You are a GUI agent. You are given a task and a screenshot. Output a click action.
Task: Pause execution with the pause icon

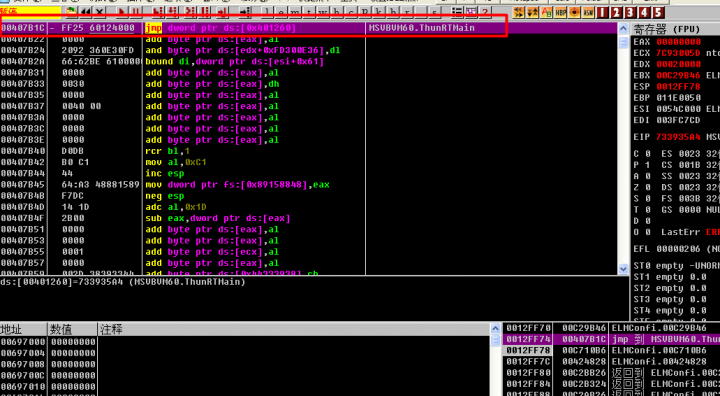136,11
